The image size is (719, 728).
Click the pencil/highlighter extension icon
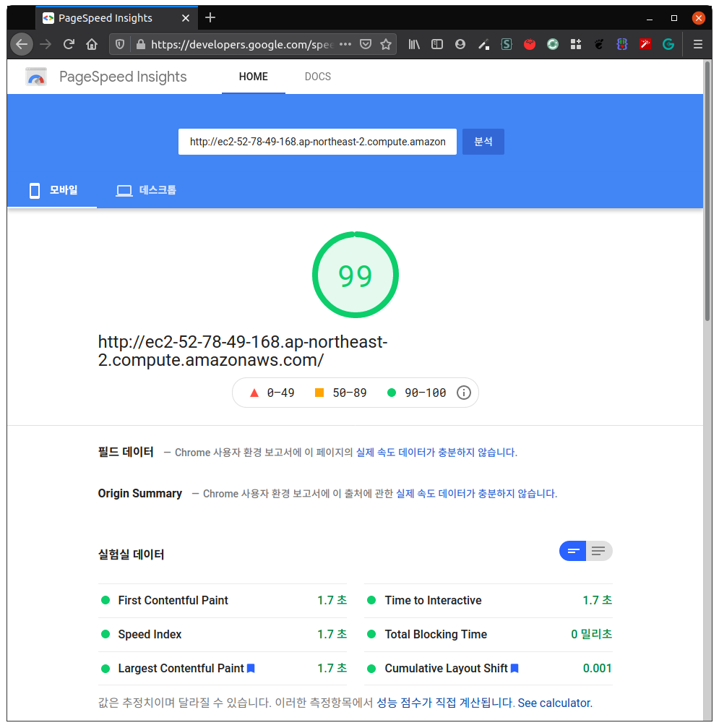pos(483,45)
